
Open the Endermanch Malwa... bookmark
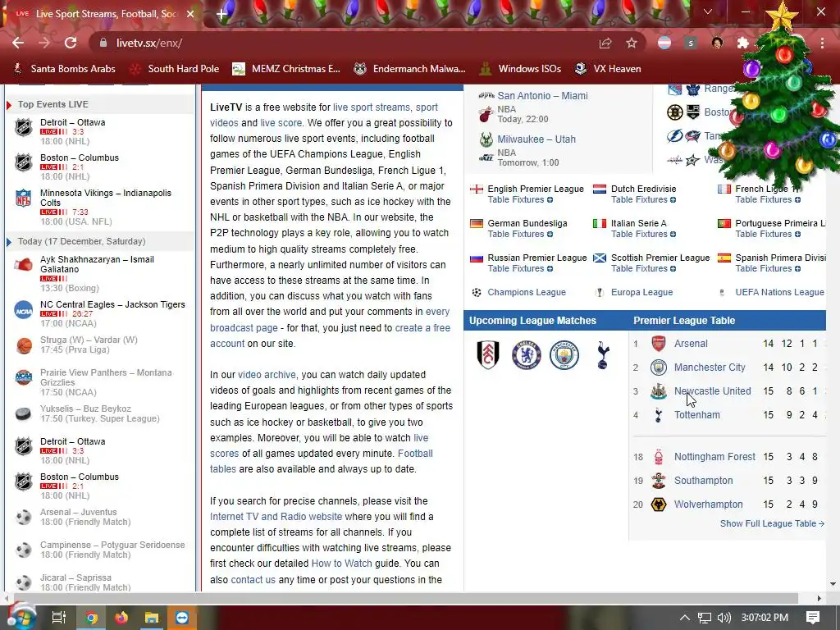pyautogui.click(x=410, y=69)
